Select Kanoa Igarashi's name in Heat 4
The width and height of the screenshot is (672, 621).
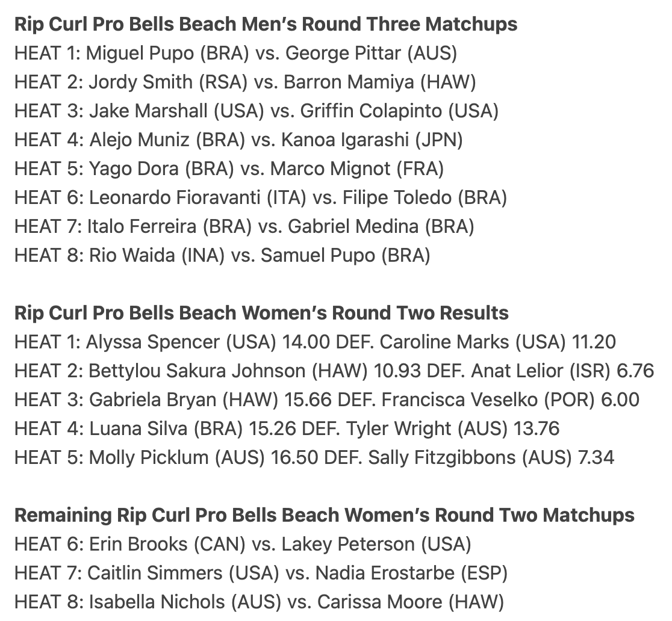pos(342,140)
